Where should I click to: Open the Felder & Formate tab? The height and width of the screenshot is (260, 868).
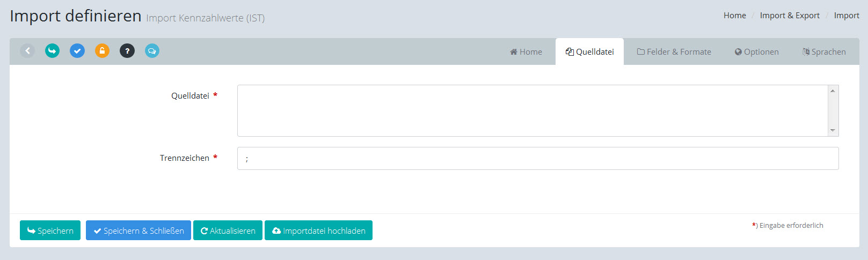674,52
